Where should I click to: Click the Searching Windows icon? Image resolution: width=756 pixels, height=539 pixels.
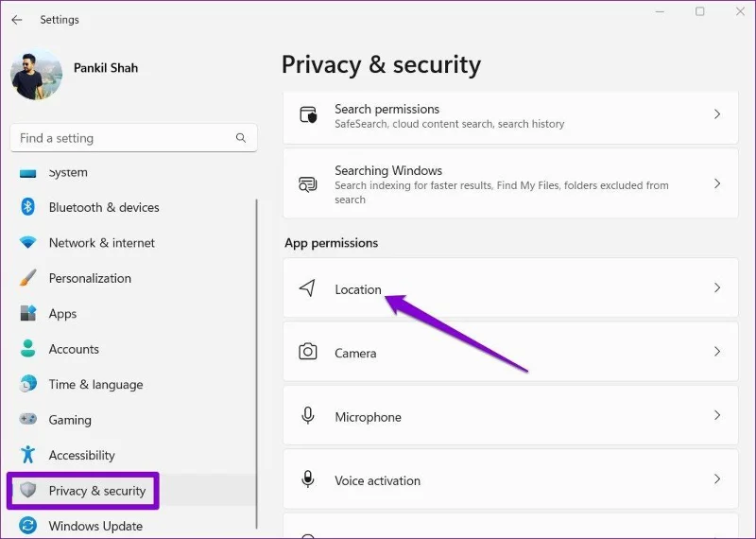[x=308, y=183]
